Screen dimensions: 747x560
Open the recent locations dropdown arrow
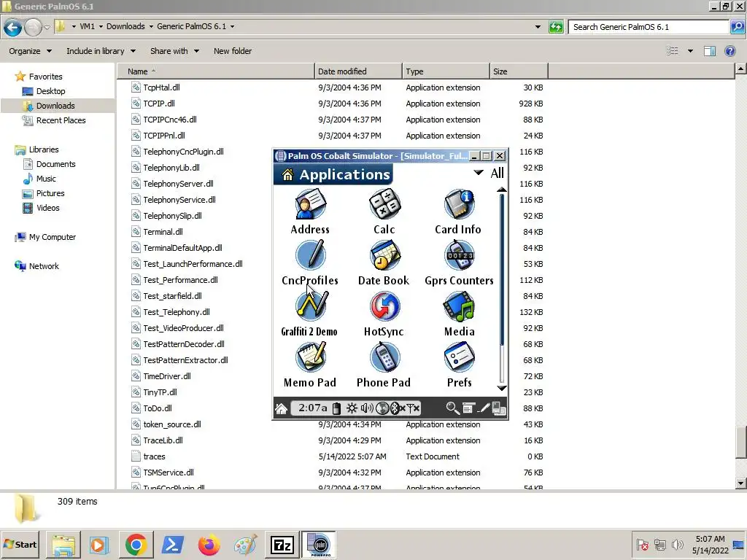click(x=47, y=27)
